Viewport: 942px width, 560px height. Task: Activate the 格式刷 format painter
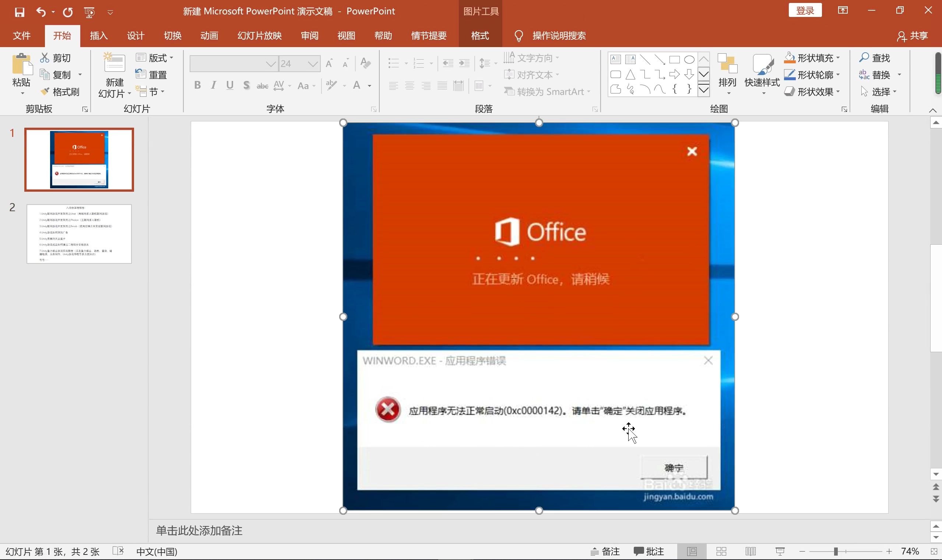click(x=60, y=92)
